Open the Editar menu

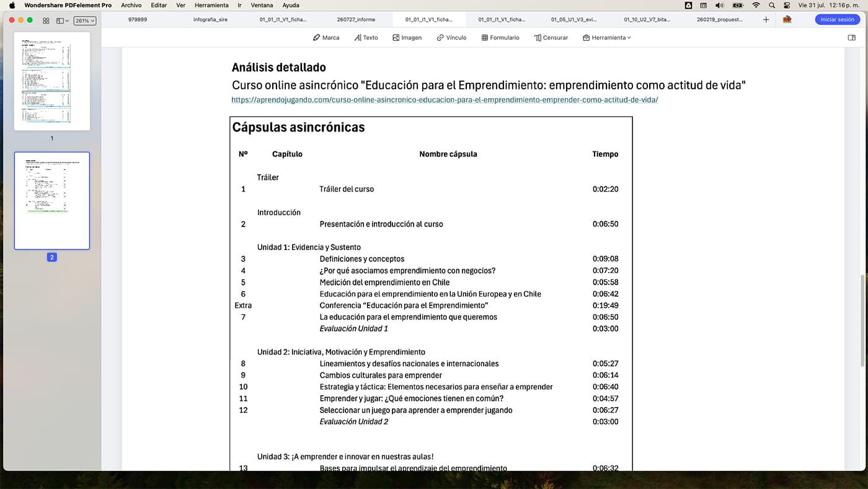coord(159,5)
